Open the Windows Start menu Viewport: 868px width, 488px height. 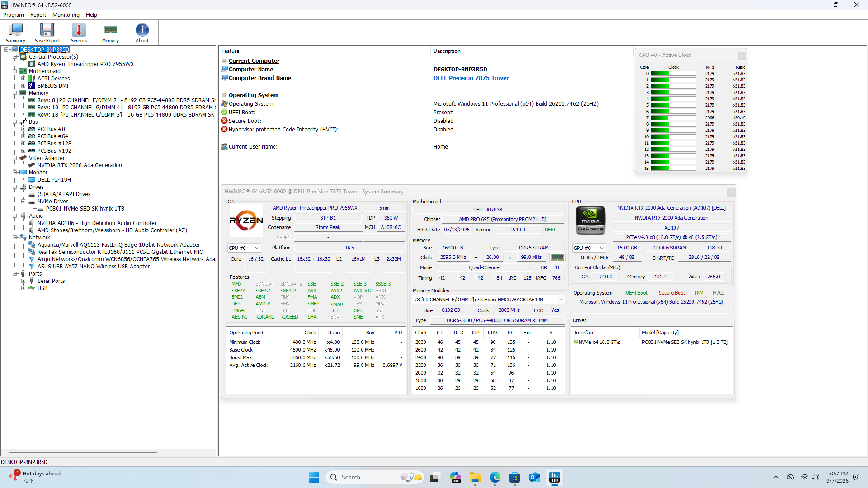tap(314, 478)
